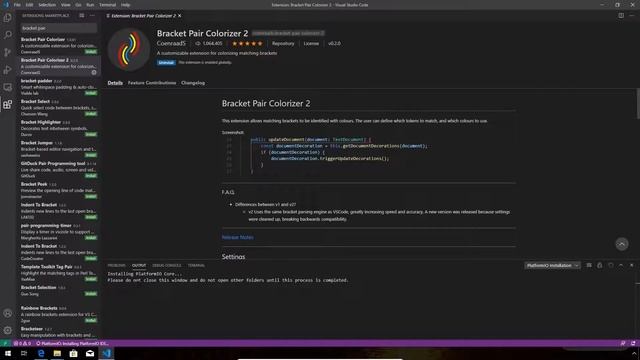Open the Selection menu
This screenshot has width=640, height=360.
click(x=47, y=5)
